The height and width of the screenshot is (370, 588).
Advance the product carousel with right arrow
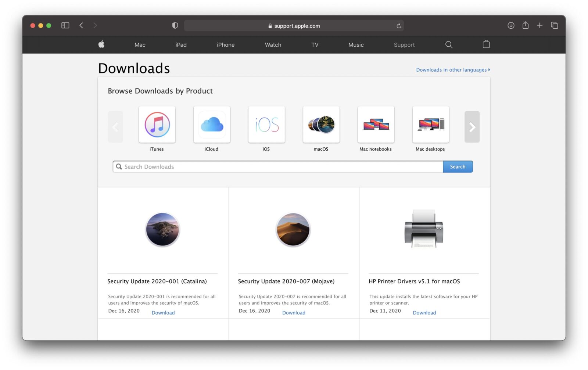click(472, 127)
